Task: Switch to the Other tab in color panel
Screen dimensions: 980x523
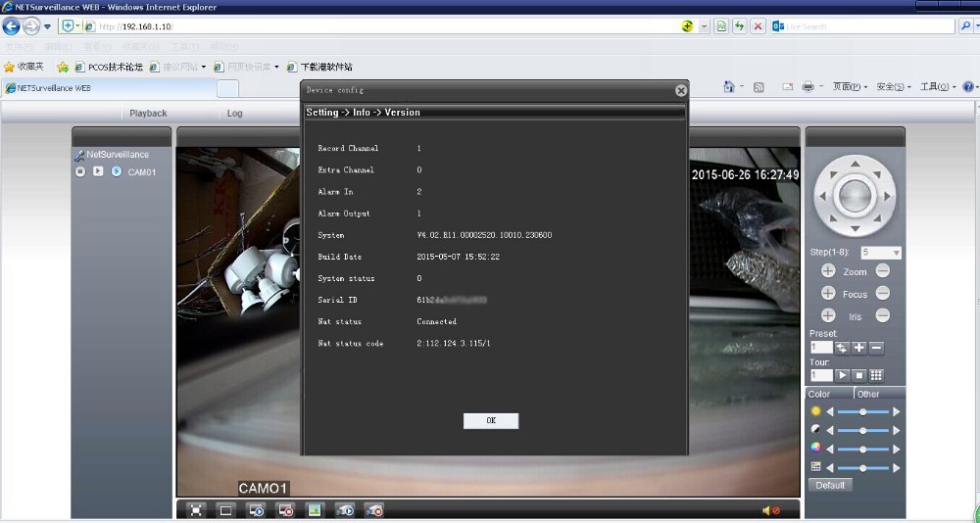Action: 868,394
